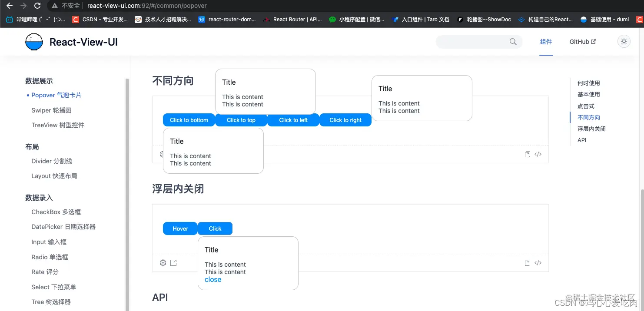This screenshot has width=644, height=311.
Task: Click the React-View-UI site title
Action: coord(83,42)
